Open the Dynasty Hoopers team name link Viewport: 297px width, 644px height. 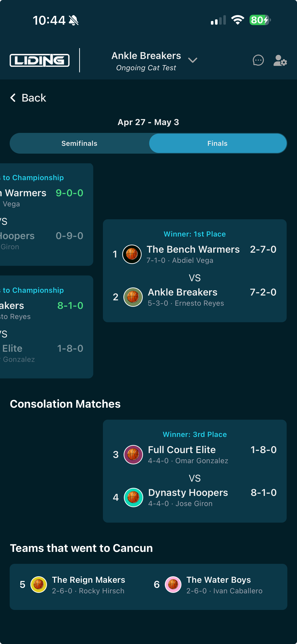[x=188, y=492]
